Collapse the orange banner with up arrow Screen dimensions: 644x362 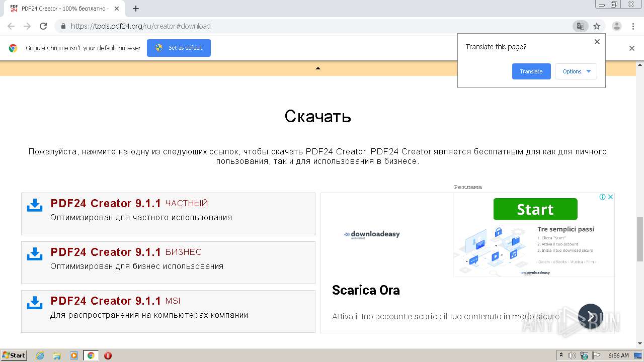pyautogui.click(x=318, y=68)
